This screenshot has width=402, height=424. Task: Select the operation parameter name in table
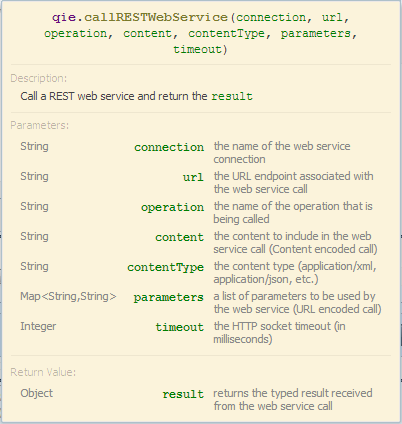(172, 207)
